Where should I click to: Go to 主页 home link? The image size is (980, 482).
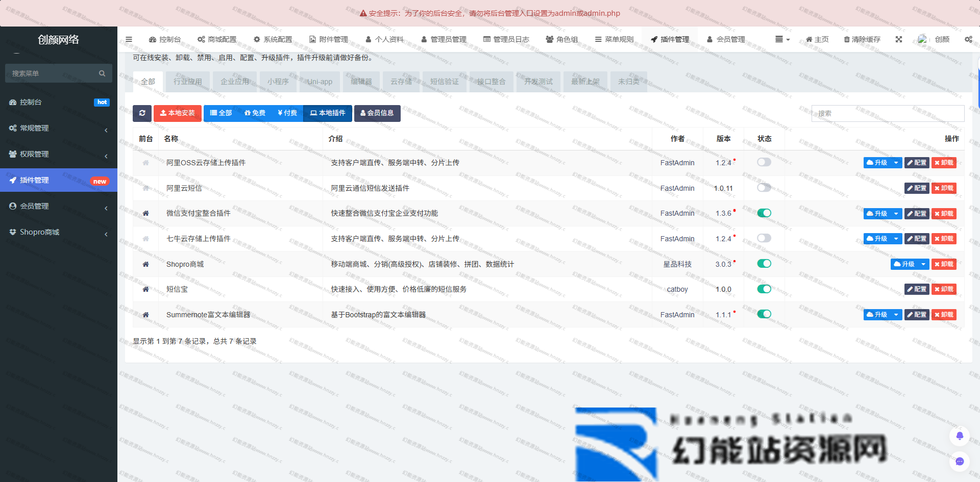tap(817, 39)
